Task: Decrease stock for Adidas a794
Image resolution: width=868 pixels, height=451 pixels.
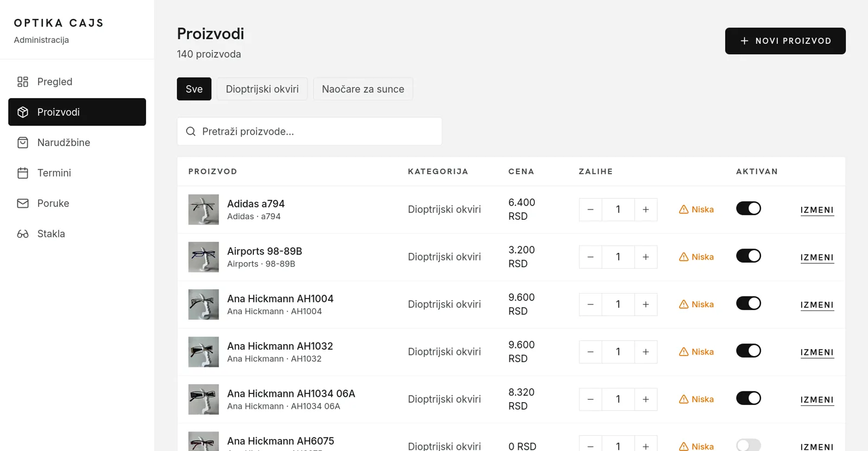Action: [591, 209]
